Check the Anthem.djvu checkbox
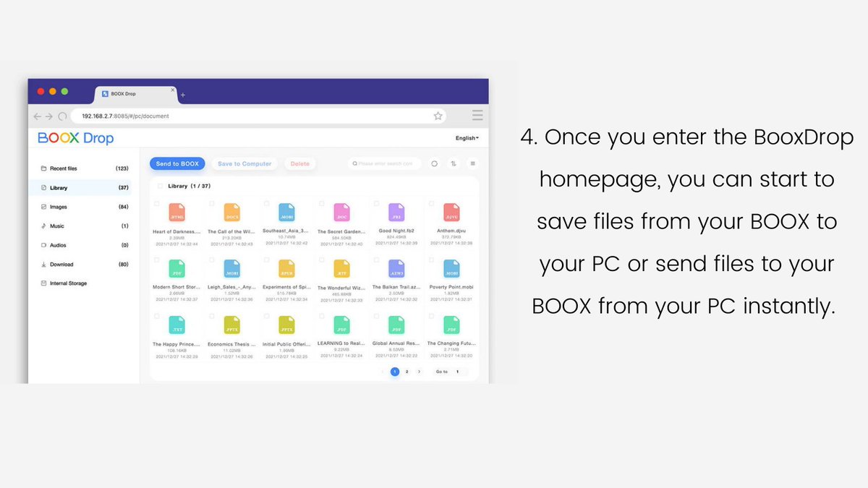This screenshot has height=488, width=868. tap(432, 204)
